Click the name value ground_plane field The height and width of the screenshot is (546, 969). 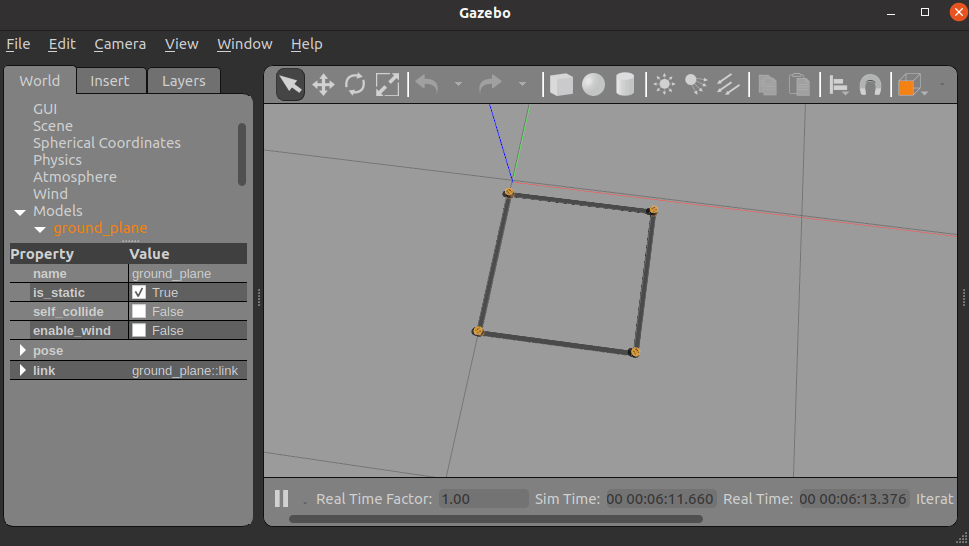(188, 274)
